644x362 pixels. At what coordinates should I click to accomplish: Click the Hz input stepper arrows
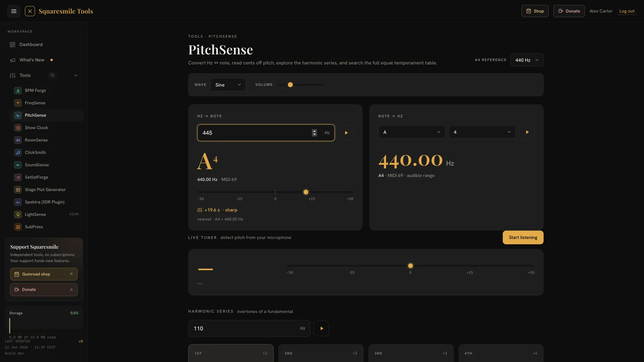314,133
